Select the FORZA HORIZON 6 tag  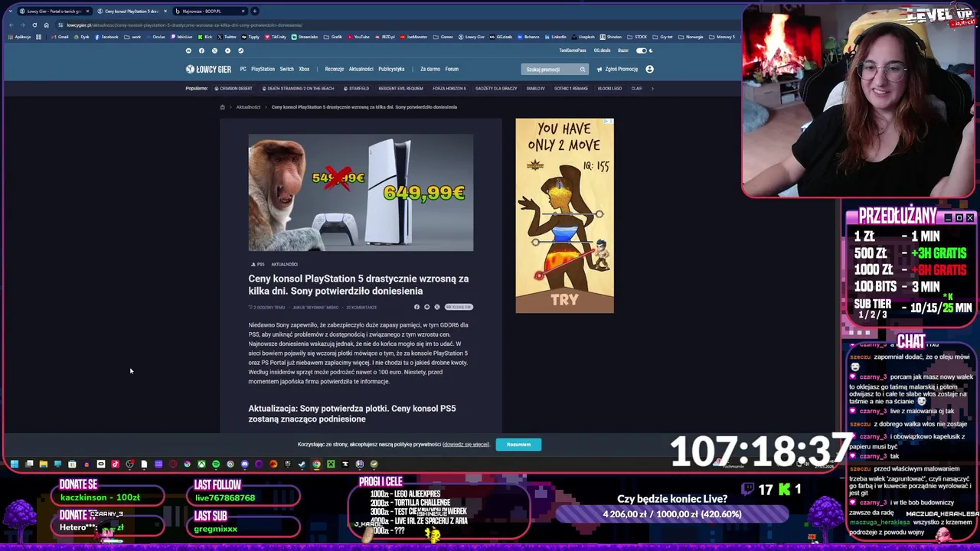[449, 88]
